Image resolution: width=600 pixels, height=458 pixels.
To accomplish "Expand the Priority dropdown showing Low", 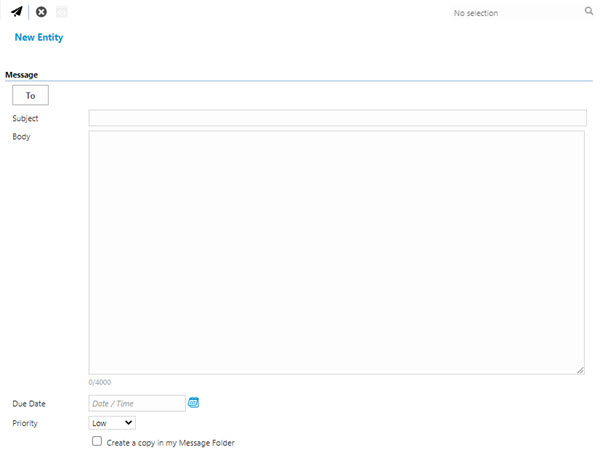I will point(113,423).
